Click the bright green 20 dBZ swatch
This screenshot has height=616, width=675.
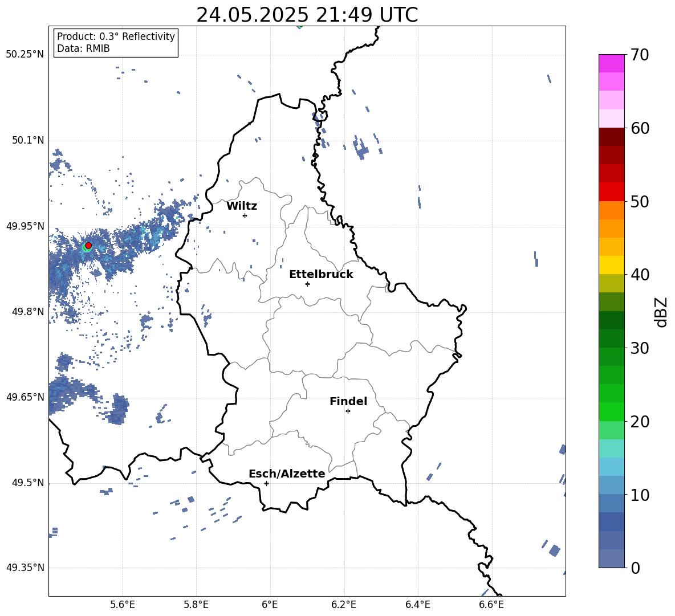click(x=611, y=411)
